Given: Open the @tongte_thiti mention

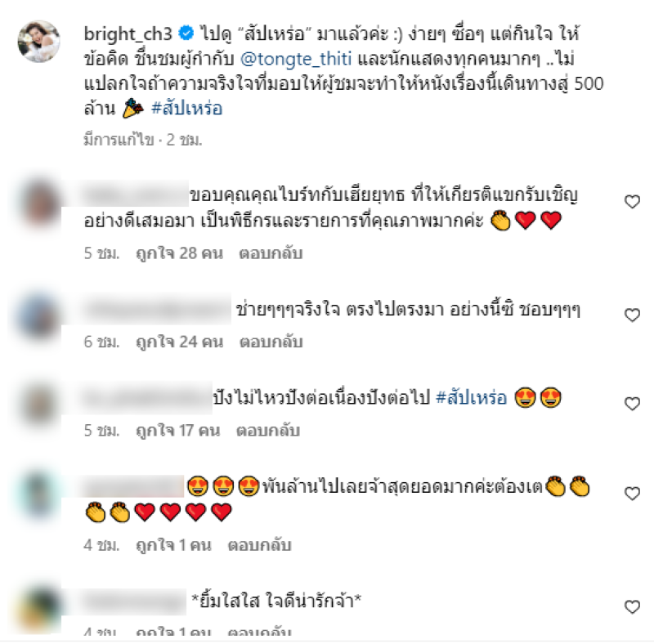Looking at the screenshot, I should click(296, 59).
